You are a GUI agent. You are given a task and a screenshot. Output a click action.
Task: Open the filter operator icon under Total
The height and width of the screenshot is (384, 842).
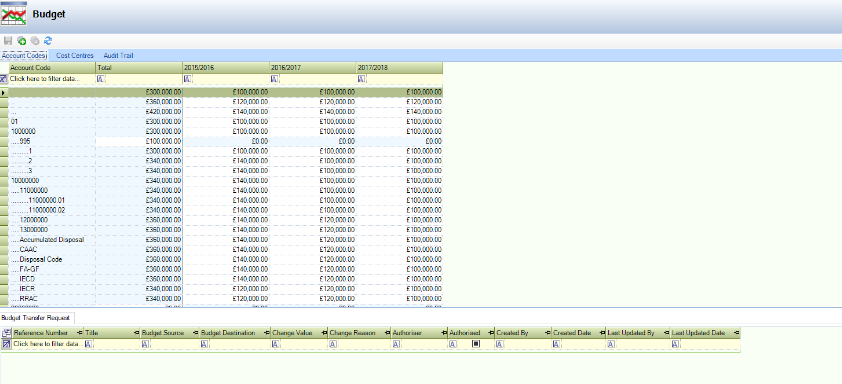(x=101, y=78)
